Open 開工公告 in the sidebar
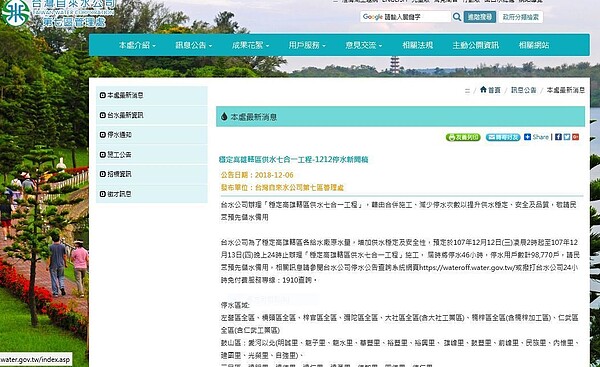 pos(152,155)
